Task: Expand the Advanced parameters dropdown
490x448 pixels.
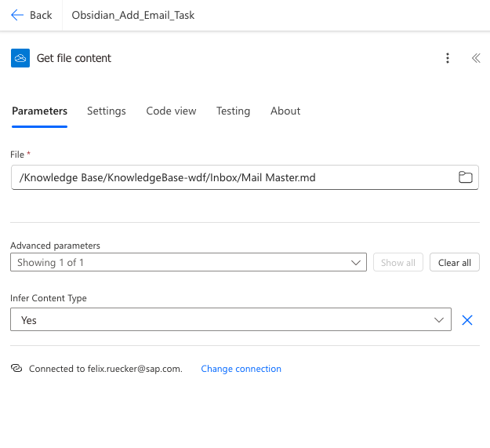Action: 188,263
